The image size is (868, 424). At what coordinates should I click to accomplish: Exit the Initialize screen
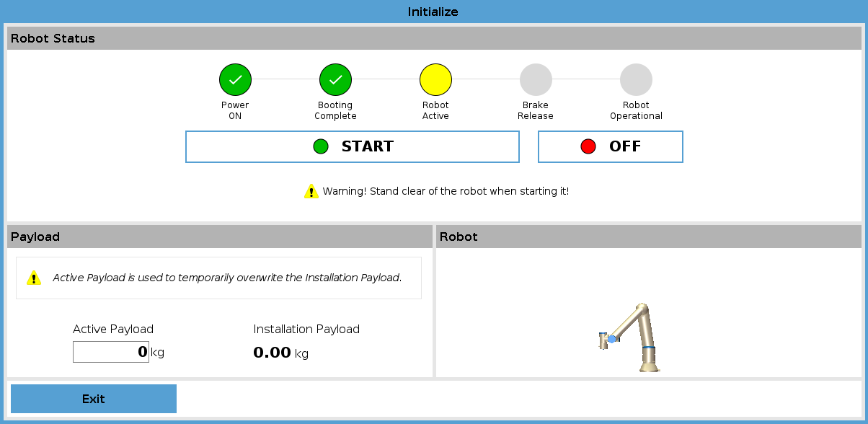coord(94,399)
